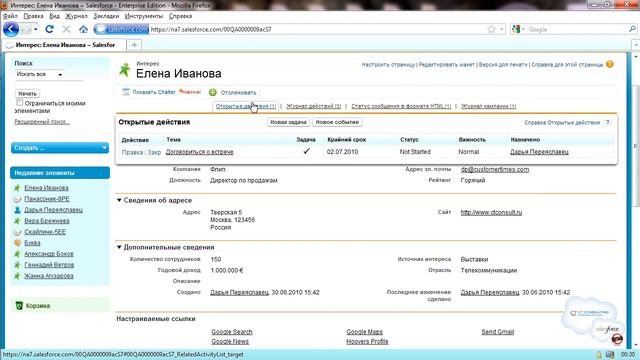The width and height of the screenshot is (640, 360).
Task: Open the back history dropdown arrow
Action: pyautogui.click(x=36, y=29)
